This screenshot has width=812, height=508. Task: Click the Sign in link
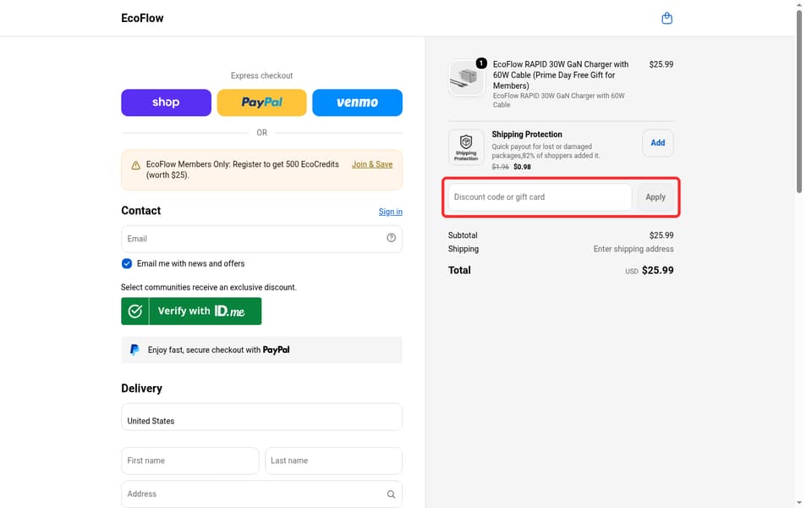[x=391, y=212]
